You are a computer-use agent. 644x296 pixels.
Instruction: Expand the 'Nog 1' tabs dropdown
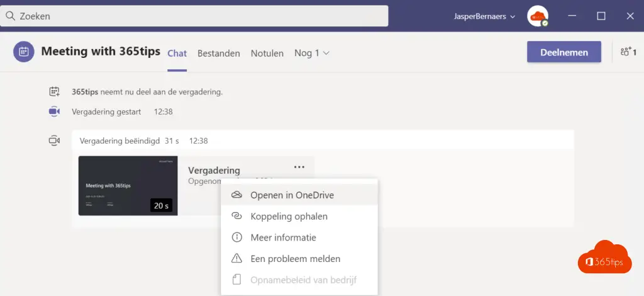[312, 53]
